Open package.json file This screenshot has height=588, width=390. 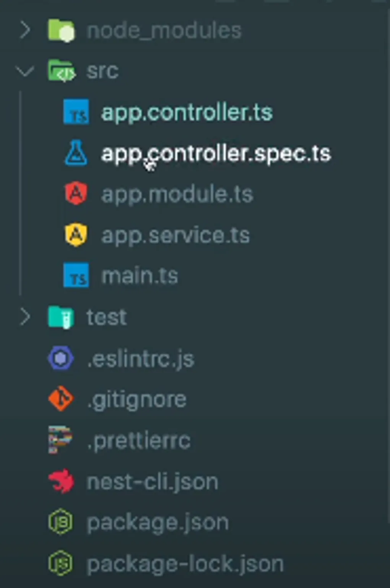point(158,523)
